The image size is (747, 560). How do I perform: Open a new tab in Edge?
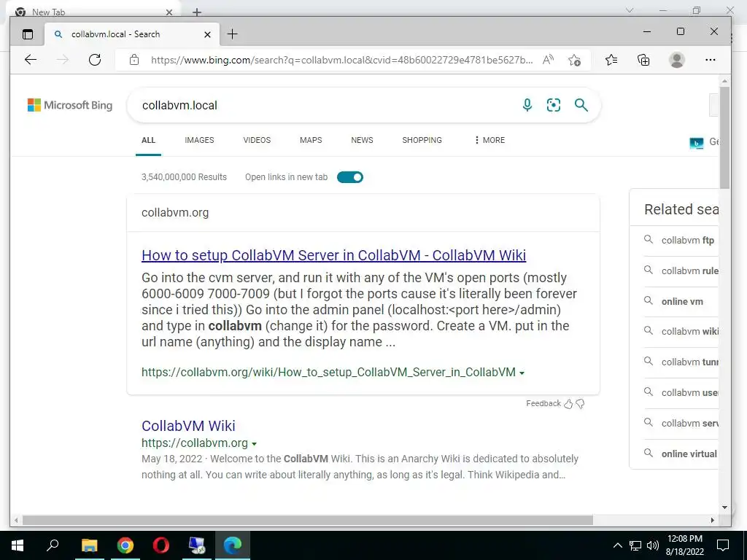click(x=232, y=34)
